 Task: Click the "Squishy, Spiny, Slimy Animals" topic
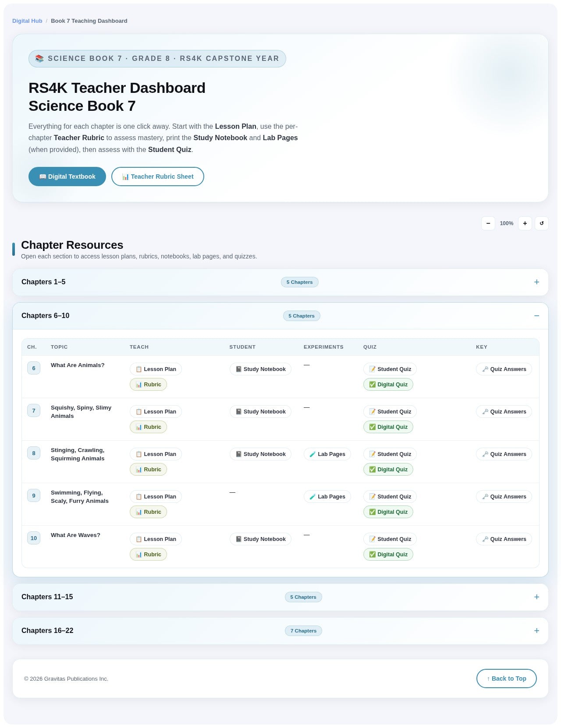(x=81, y=412)
